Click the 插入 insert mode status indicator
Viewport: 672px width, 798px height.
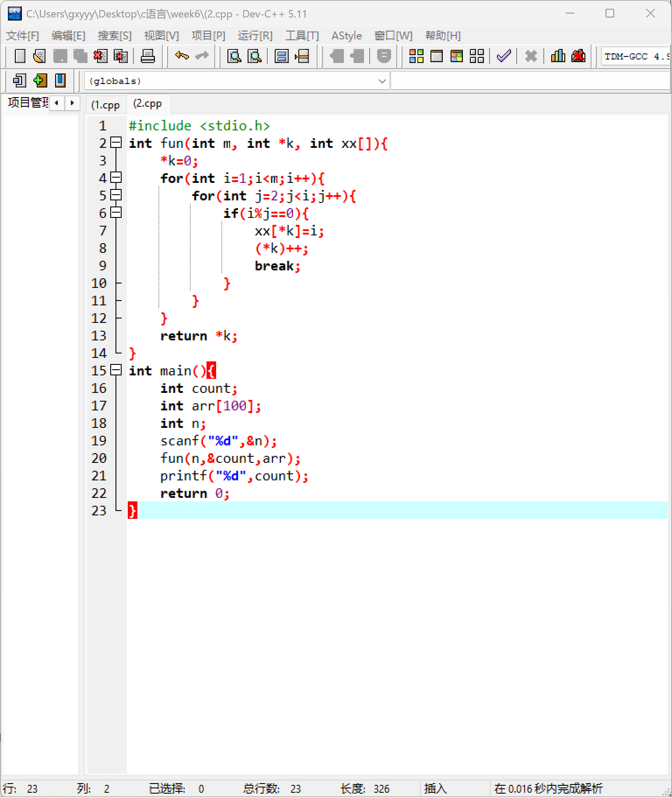(x=435, y=788)
